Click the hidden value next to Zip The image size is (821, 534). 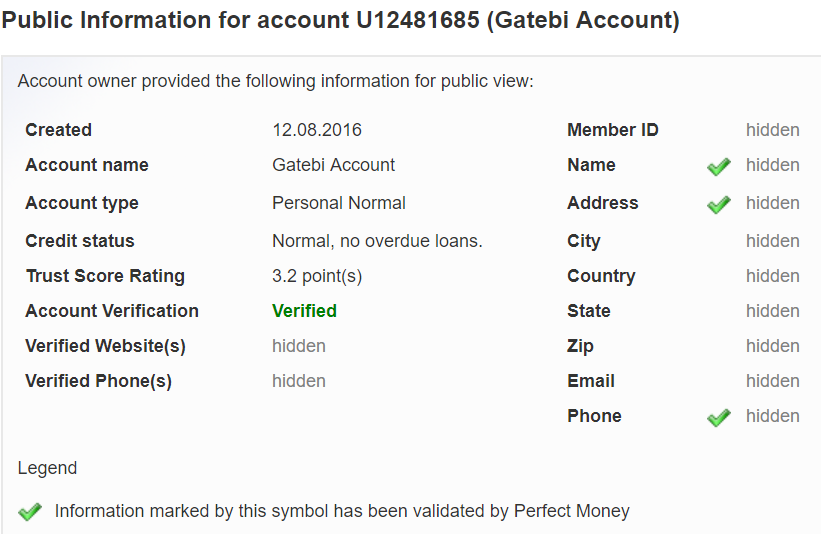pos(773,346)
